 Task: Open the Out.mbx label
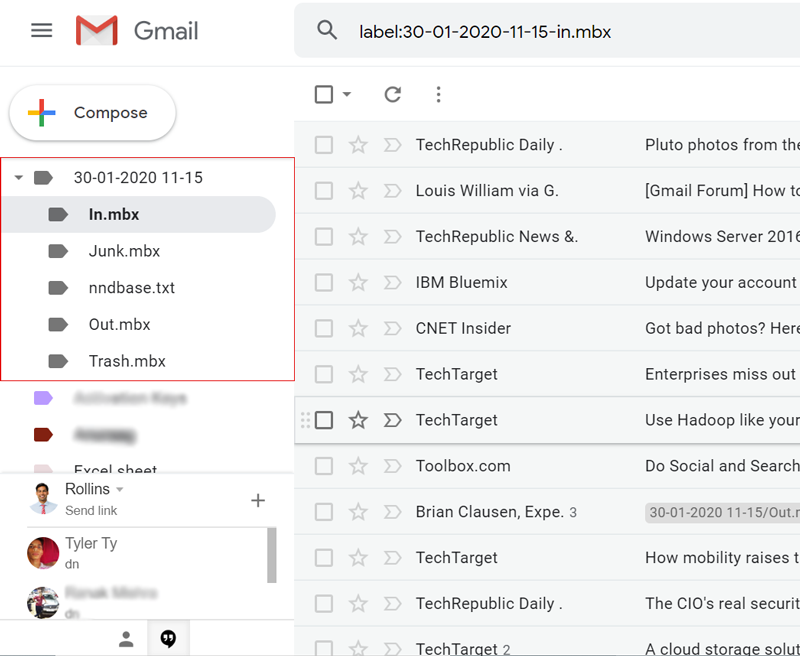click(x=139, y=324)
